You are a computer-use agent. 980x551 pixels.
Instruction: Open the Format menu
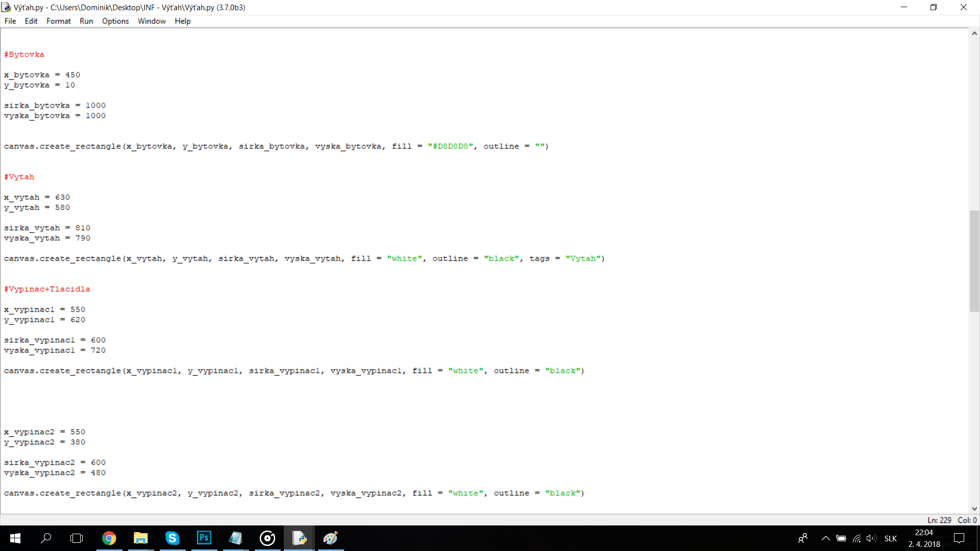click(x=58, y=21)
